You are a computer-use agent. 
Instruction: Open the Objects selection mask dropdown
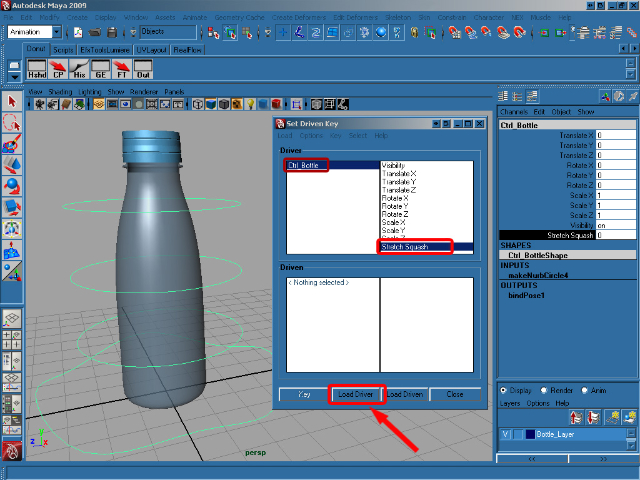click(166, 32)
